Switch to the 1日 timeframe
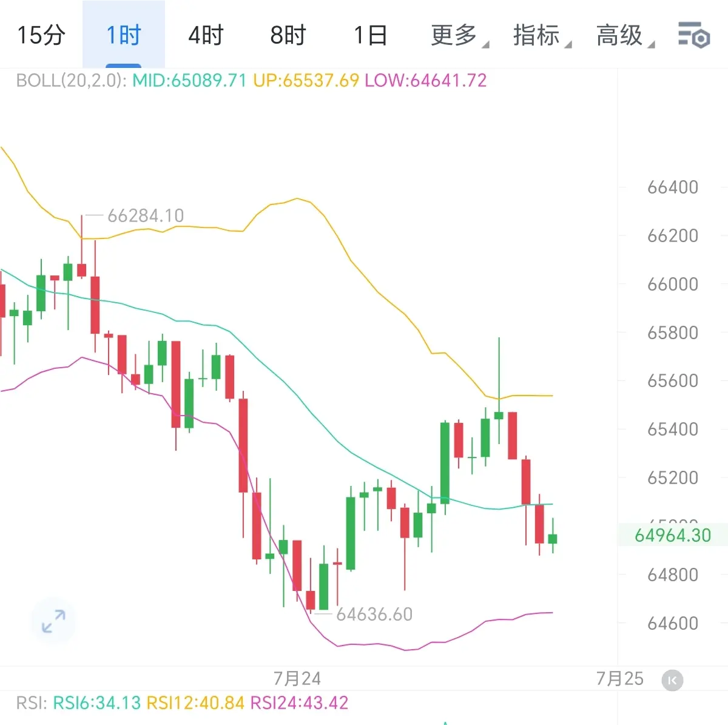Screen dimensions: 728x725 point(371,35)
